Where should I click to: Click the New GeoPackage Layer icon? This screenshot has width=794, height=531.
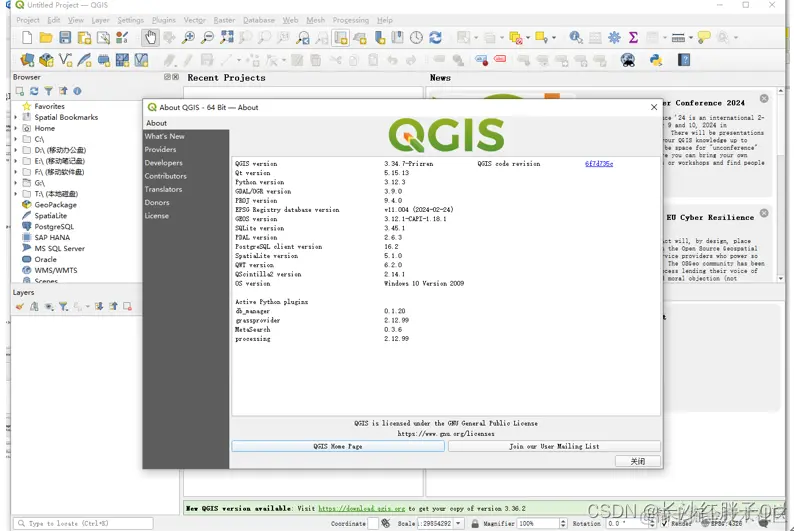coord(46,60)
